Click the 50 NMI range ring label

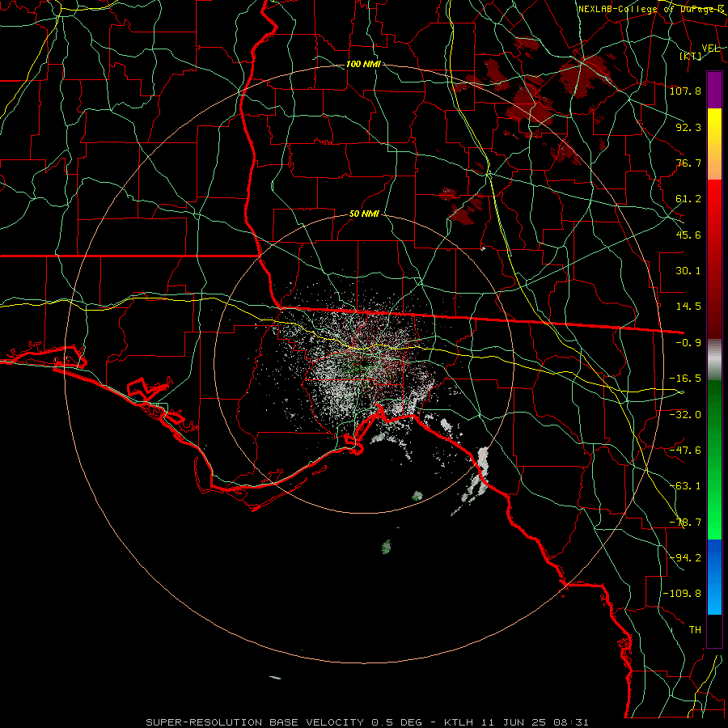364,214
